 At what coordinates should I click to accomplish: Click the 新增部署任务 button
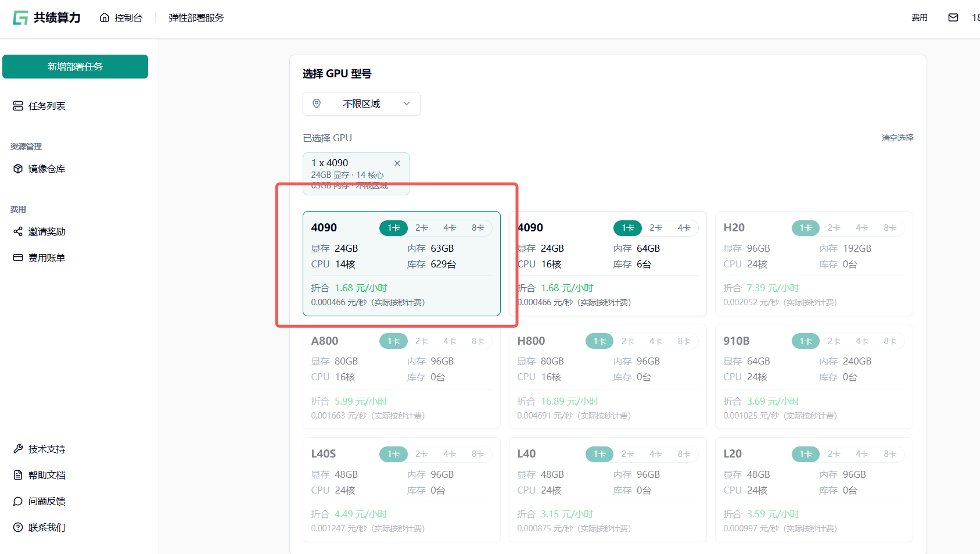click(x=75, y=66)
